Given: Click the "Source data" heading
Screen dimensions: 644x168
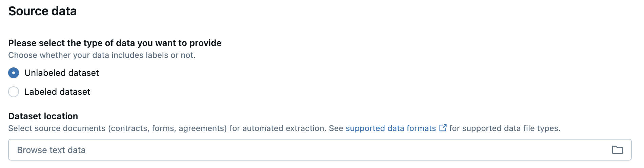Looking at the screenshot, I should [42, 11].
